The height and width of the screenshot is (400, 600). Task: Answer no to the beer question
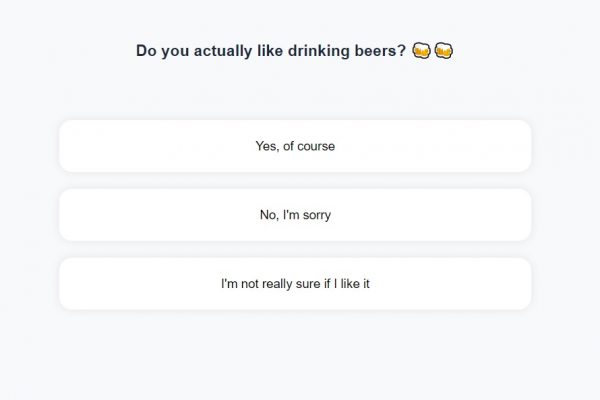click(295, 215)
